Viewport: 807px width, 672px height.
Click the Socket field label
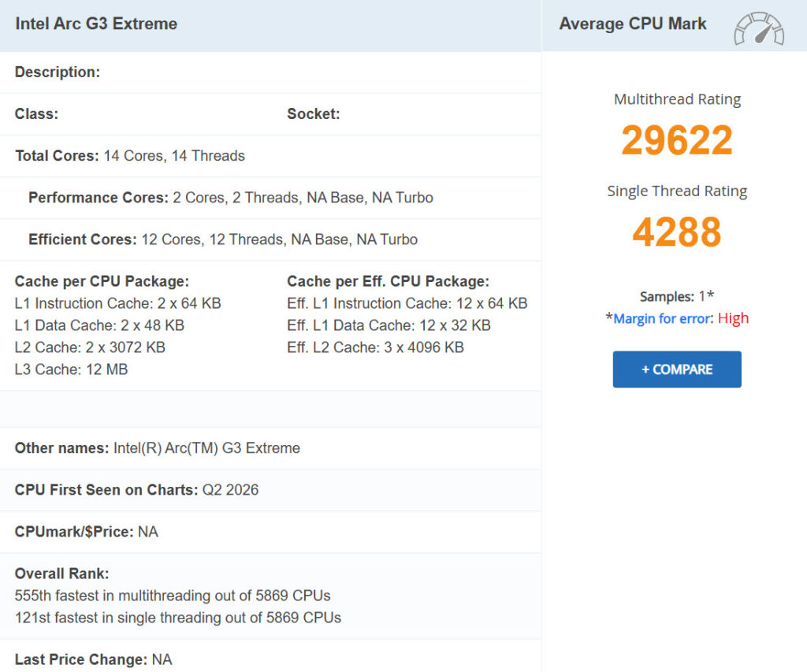[x=313, y=113]
